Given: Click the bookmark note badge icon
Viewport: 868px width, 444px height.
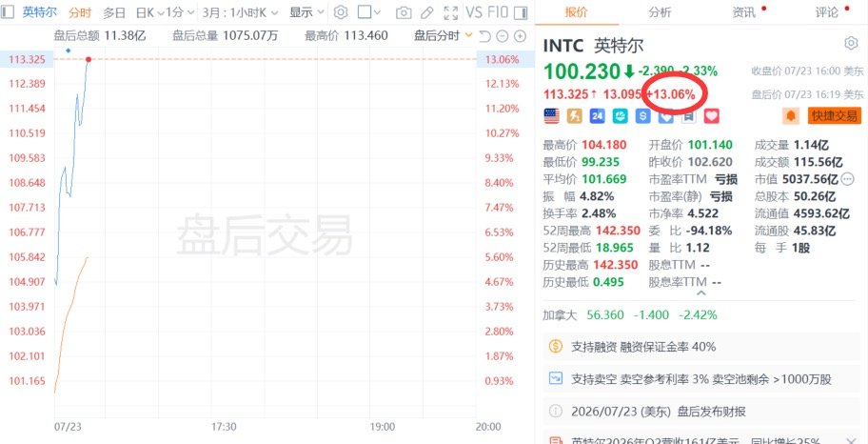Looking at the screenshot, I should coord(688,116).
